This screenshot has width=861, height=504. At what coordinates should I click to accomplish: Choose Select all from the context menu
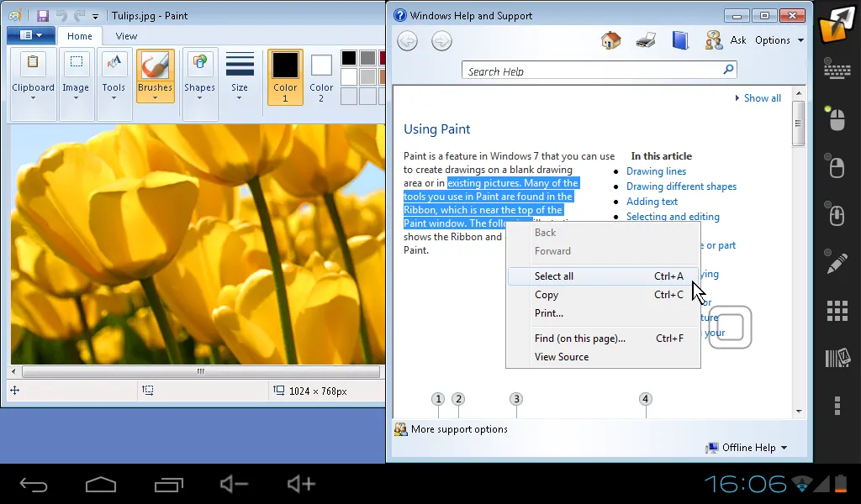tap(603, 276)
